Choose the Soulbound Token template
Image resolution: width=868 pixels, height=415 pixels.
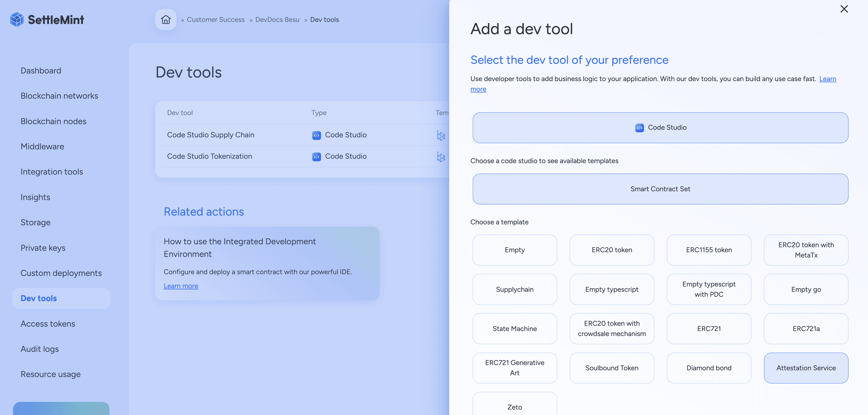coord(612,368)
